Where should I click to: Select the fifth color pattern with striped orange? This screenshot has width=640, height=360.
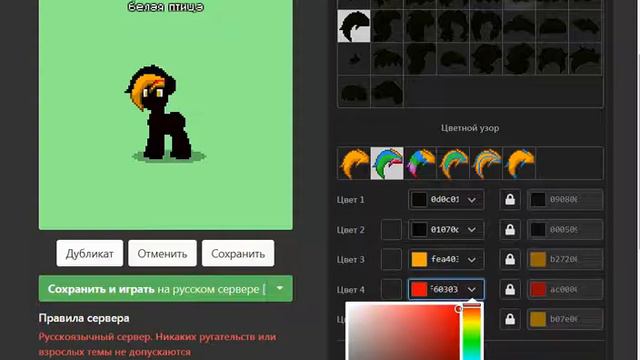tap(487, 163)
